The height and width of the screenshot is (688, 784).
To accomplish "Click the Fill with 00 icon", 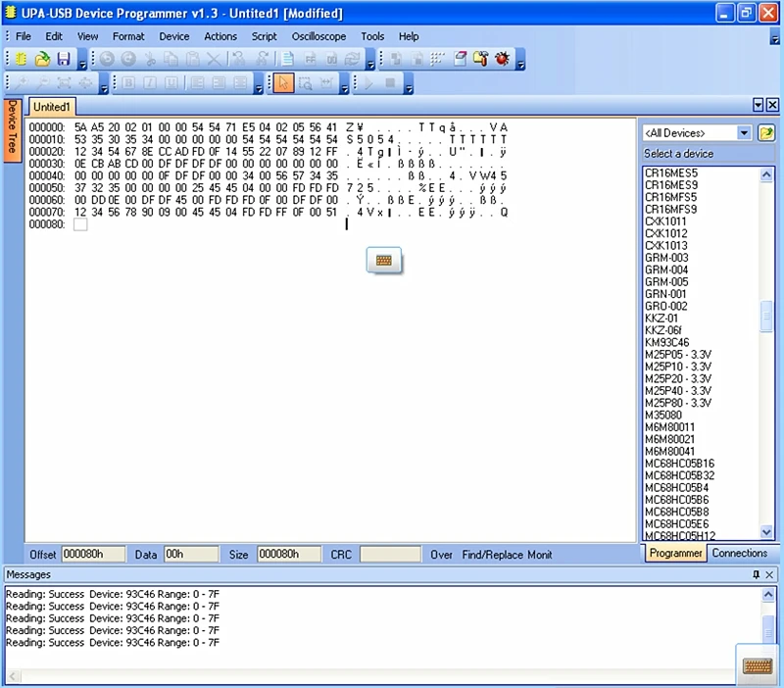I will pyautogui.click(x=331, y=59).
